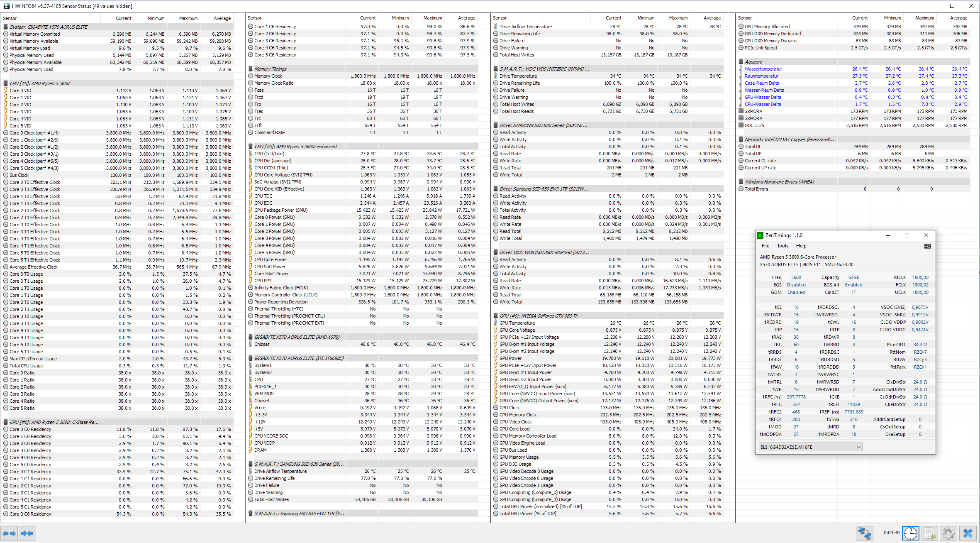Collapse the CPU [#0]: AMD Ryzen 5 3600 group
Image resolution: width=980 pixels, height=543 pixels.
[x=39, y=83]
